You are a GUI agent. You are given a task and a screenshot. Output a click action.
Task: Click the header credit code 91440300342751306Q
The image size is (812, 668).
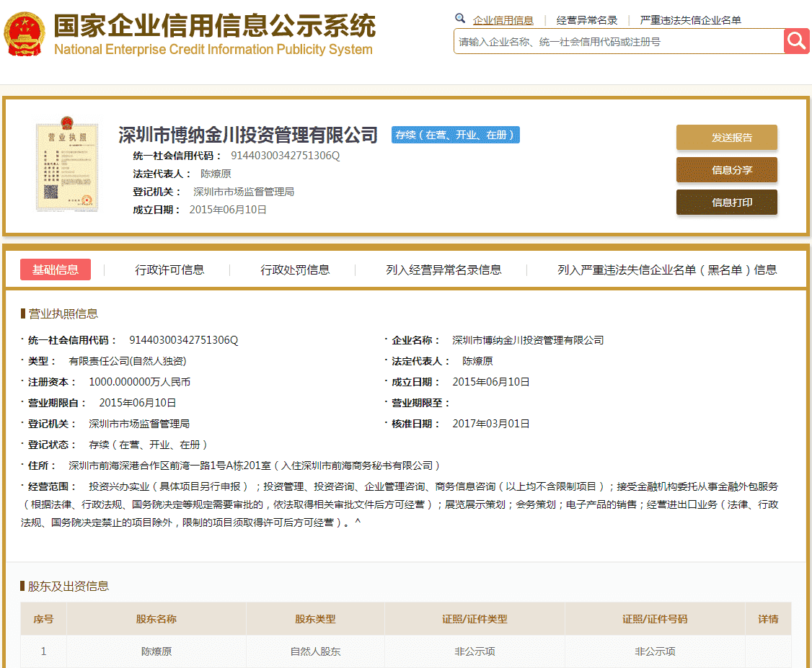tap(286, 155)
